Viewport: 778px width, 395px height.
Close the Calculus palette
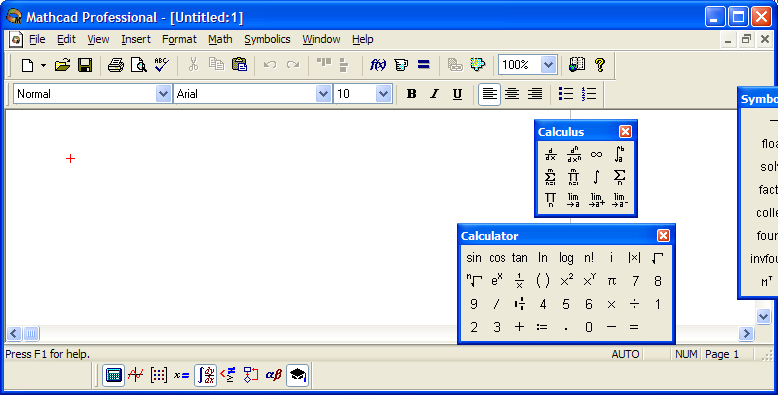[x=625, y=132]
